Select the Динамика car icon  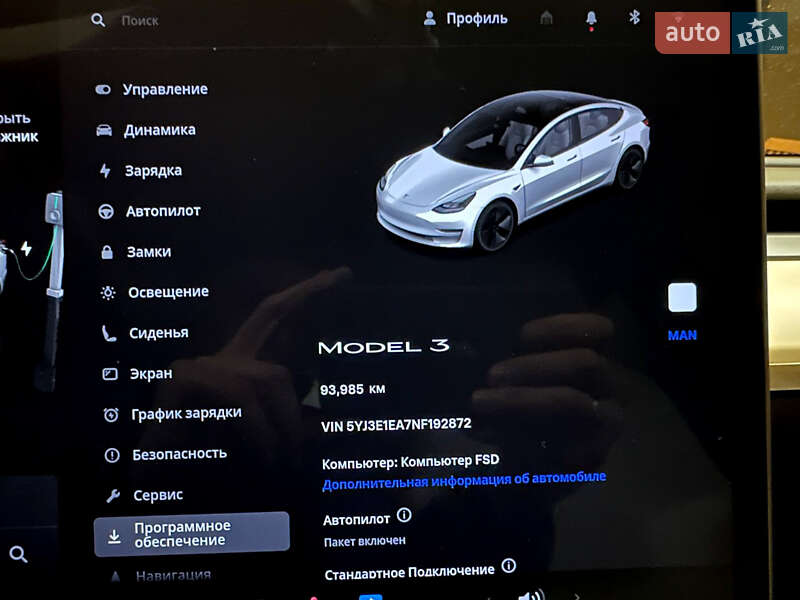pyautogui.click(x=104, y=130)
